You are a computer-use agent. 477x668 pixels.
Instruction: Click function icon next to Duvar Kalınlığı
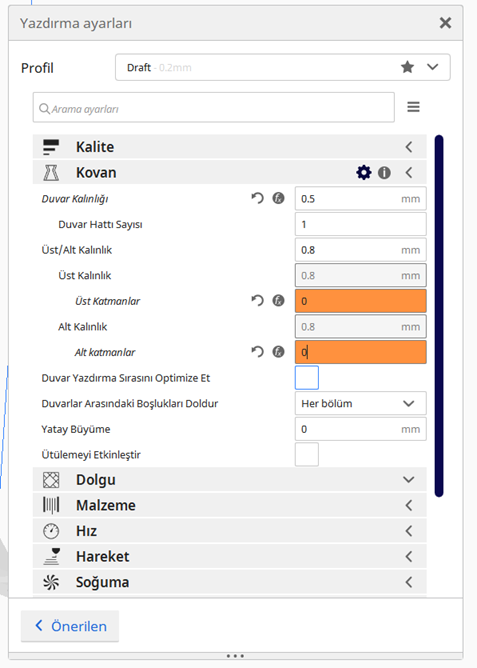(x=278, y=198)
